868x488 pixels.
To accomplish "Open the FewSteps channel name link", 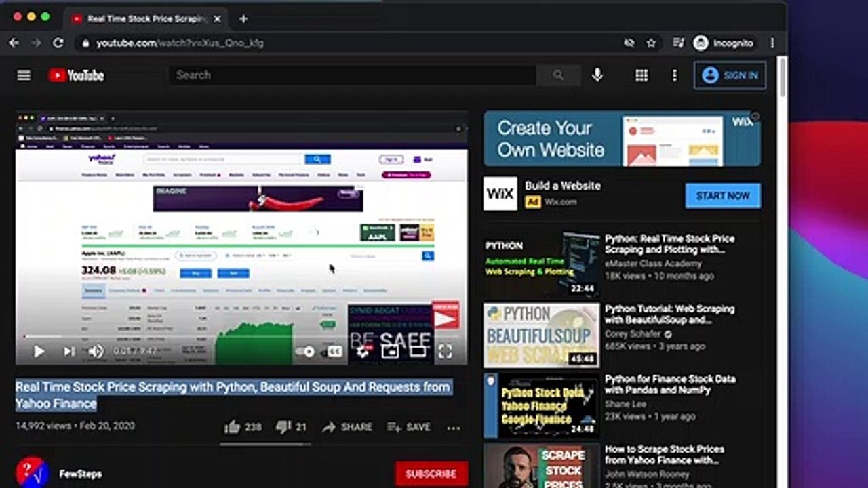I will [81, 474].
